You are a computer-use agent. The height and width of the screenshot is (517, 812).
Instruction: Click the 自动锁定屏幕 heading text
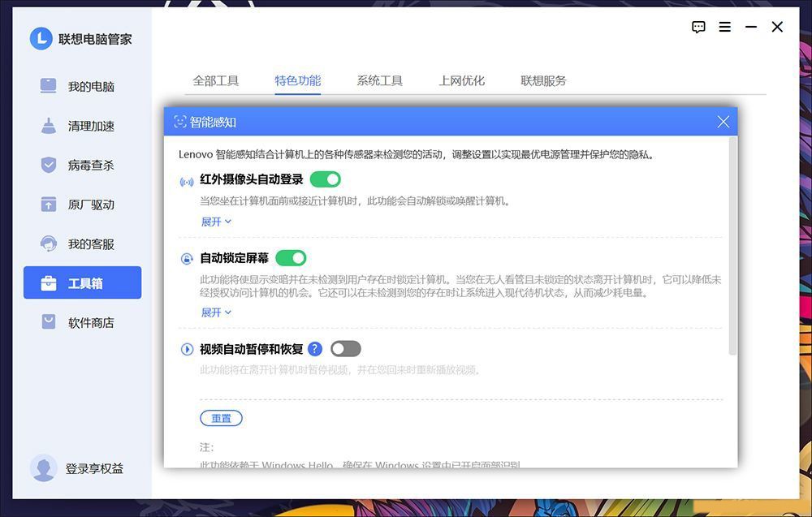coord(235,258)
